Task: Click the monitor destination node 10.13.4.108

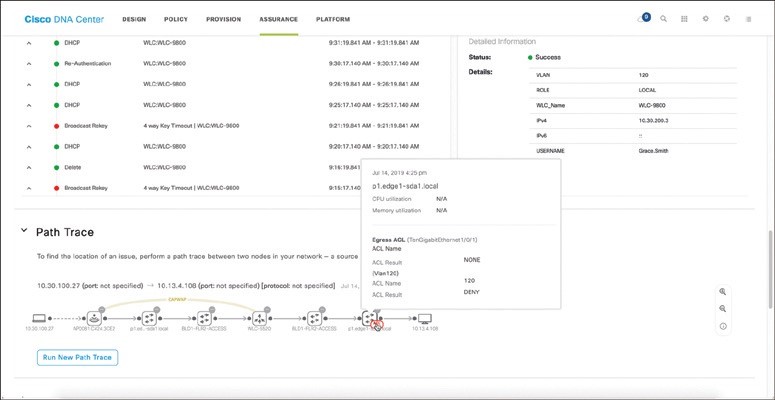Action: tap(425, 318)
